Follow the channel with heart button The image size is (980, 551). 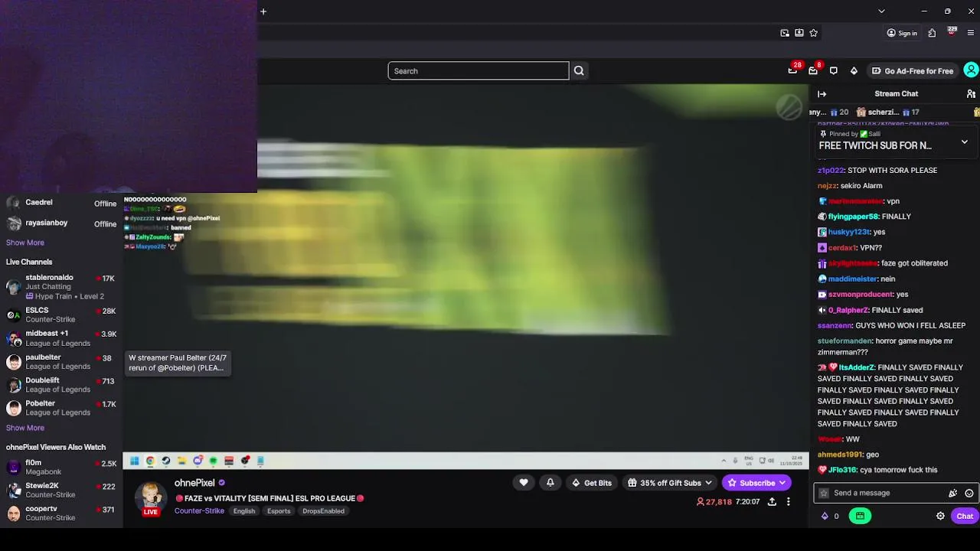coord(524,482)
